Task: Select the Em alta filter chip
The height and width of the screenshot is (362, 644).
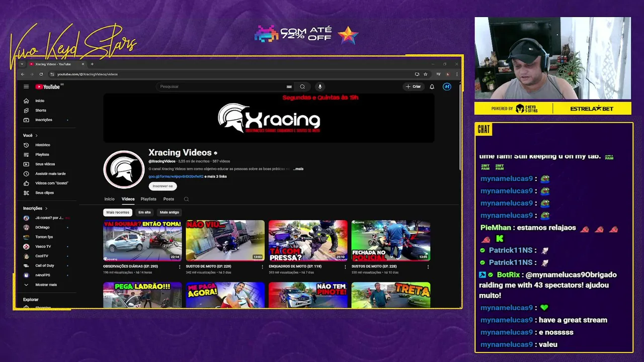Action: click(x=144, y=212)
